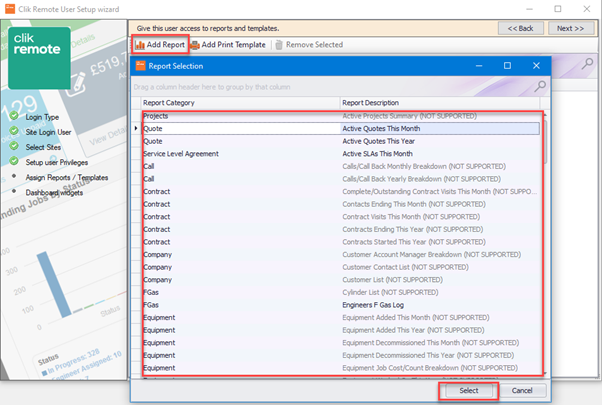Go to Assign Reports / Templates step
The image size is (602, 405).
(x=67, y=177)
